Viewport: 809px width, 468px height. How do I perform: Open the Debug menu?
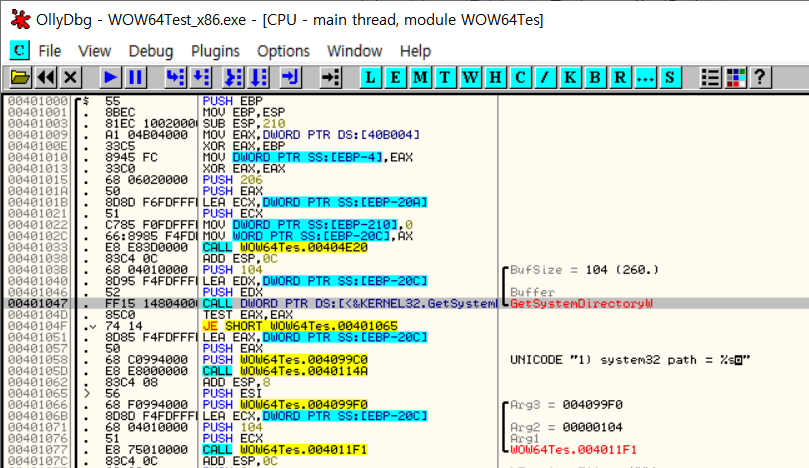tap(151, 51)
